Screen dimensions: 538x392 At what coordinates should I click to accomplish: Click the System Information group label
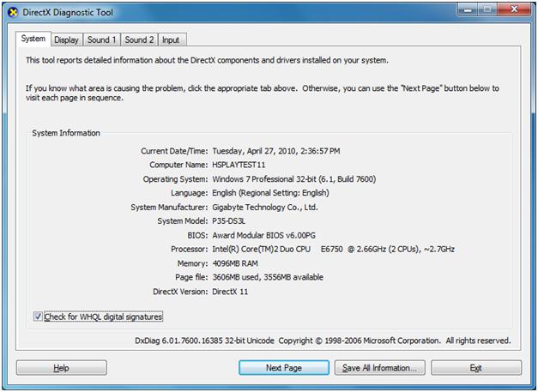pos(66,133)
